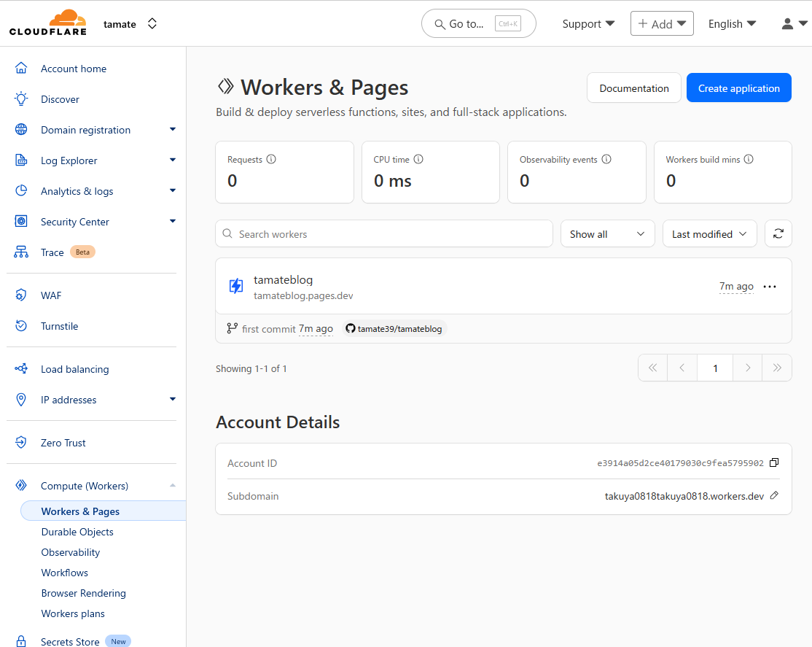Click the info icon beside Requests

point(271,159)
